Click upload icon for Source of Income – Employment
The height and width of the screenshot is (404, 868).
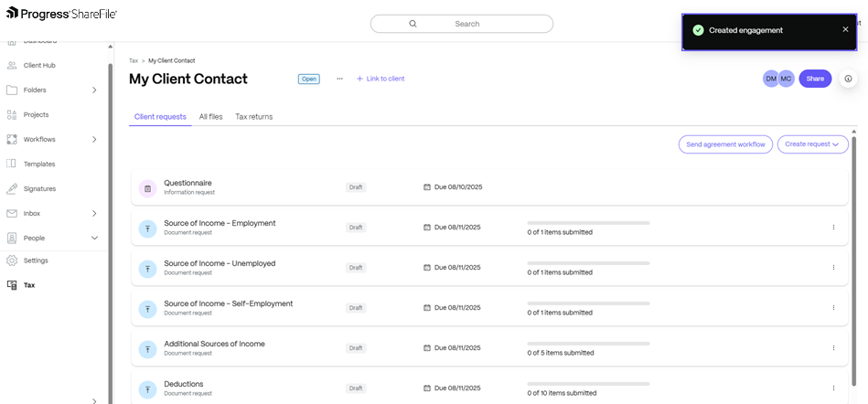click(x=148, y=229)
